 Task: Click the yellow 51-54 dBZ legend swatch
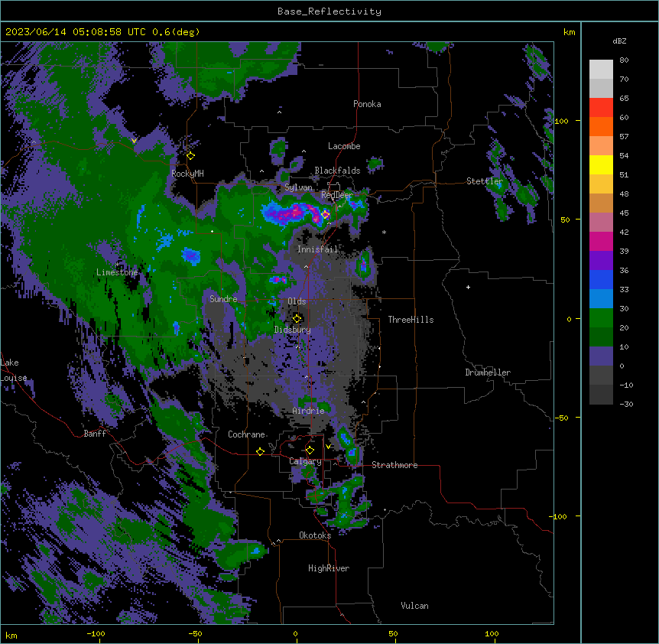(x=601, y=164)
